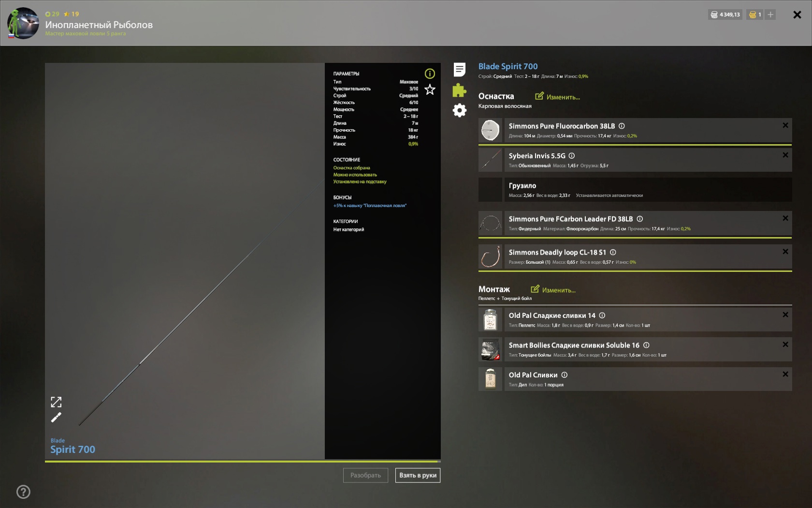812x508 pixels.
Task: Click Изменить next to Монтаж
Action: tap(553, 290)
